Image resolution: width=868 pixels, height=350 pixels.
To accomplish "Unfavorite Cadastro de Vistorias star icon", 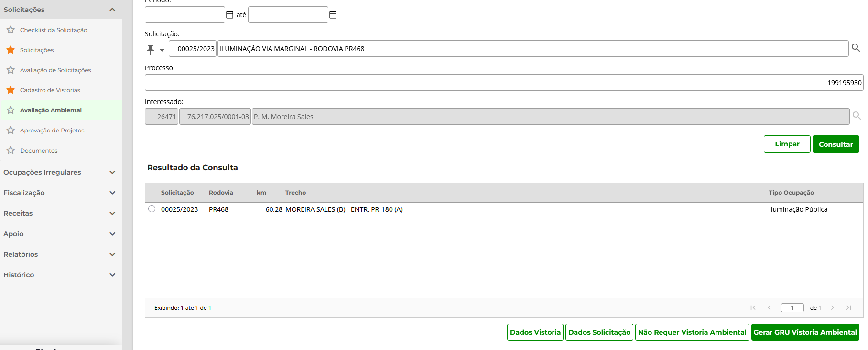I will click(11, 90).
